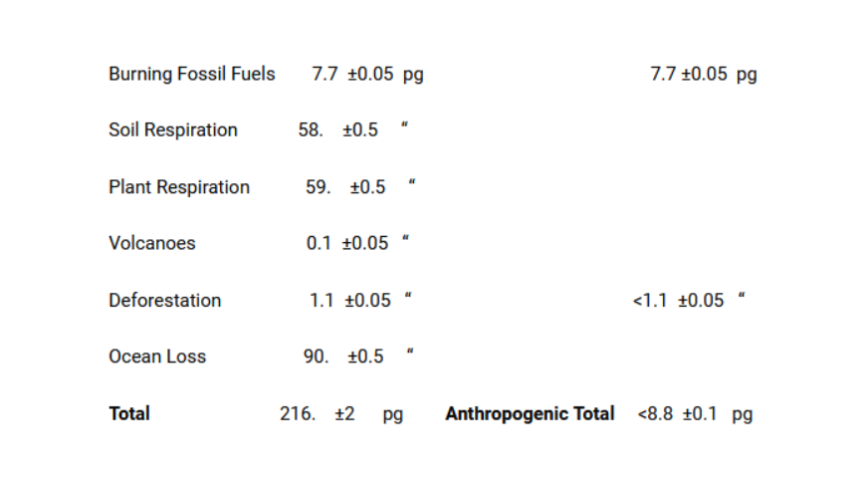Click the Soil Respiration value 58.

click(x=310, y=130)
